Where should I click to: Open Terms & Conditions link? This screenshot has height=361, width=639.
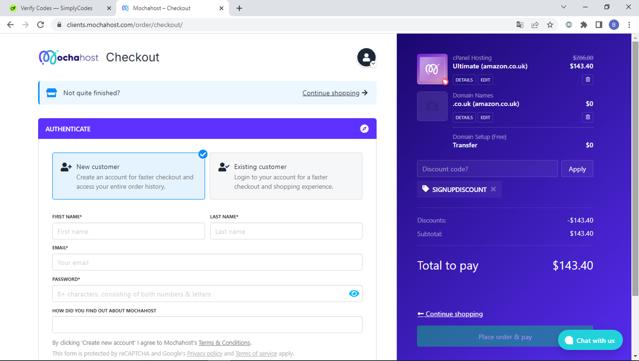(224, 343)
